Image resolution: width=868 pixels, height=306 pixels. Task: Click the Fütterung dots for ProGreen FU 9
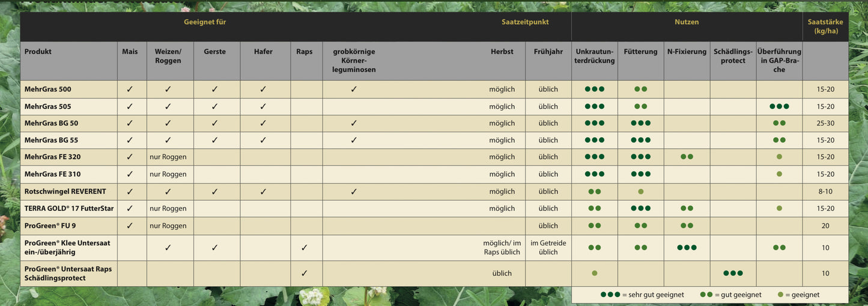point(640,226)
